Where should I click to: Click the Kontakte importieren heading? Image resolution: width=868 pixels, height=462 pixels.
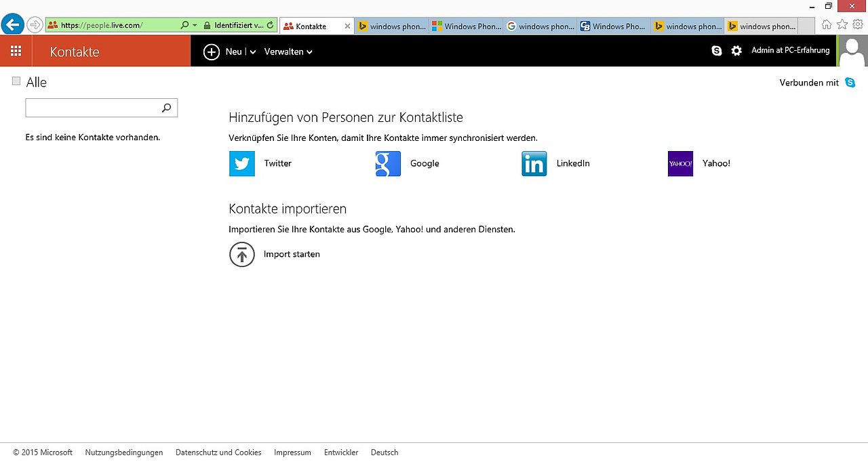point(288,209)
